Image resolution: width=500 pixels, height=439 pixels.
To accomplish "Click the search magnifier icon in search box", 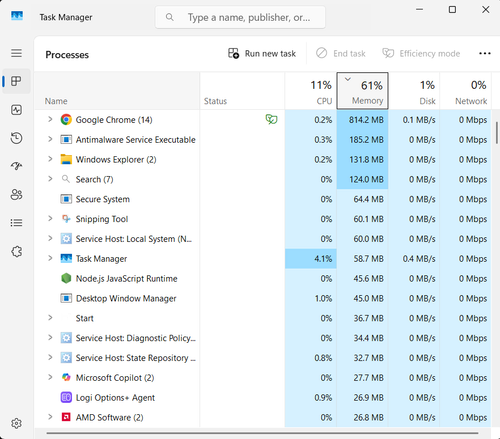I will 170,17.
